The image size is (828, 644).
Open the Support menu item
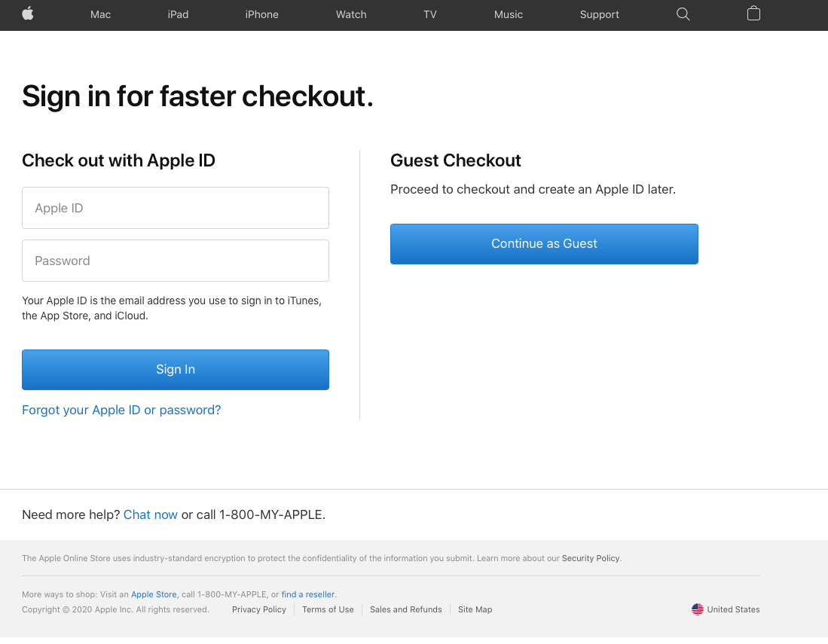point(600,15)
